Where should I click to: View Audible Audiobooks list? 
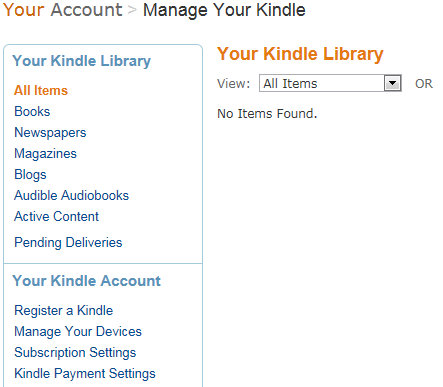pyautogui.click(x=71, y=195)
